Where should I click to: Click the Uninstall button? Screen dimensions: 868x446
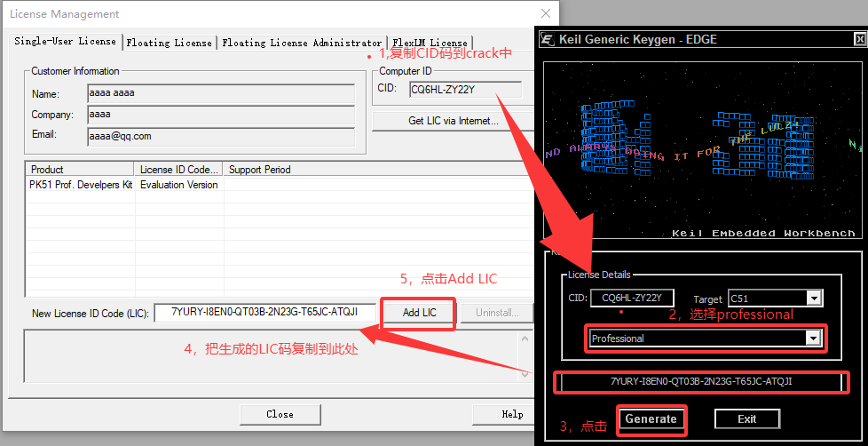496,313
